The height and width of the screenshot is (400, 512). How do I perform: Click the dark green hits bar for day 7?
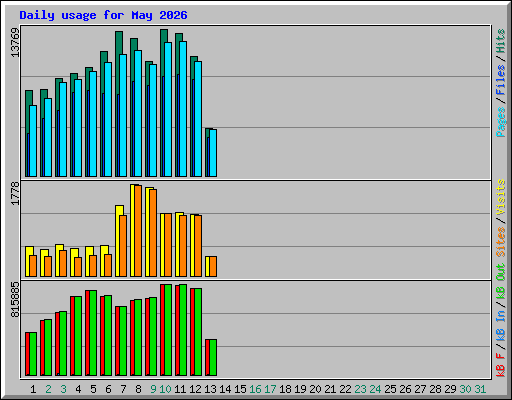pyautogui.click(x=118, y=63)
